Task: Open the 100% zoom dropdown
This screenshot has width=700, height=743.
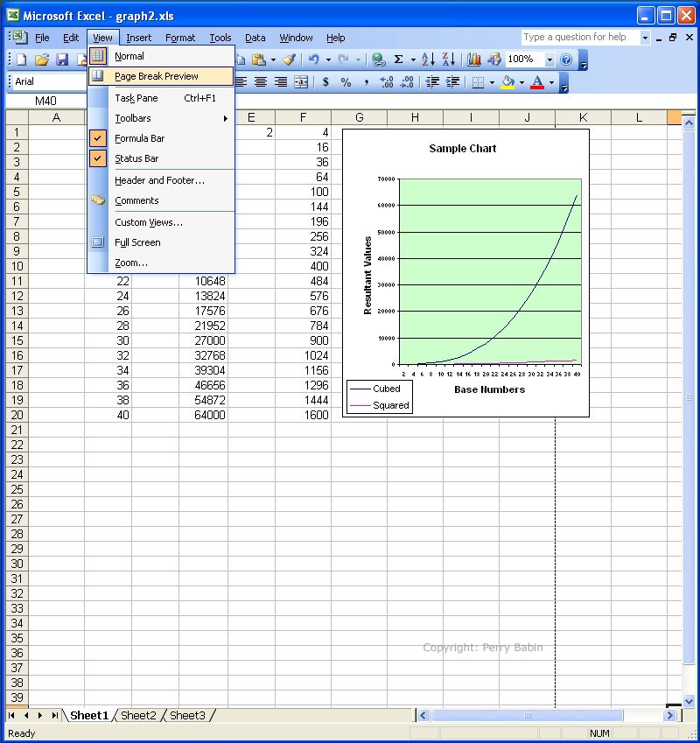Action: coord(549,60)
